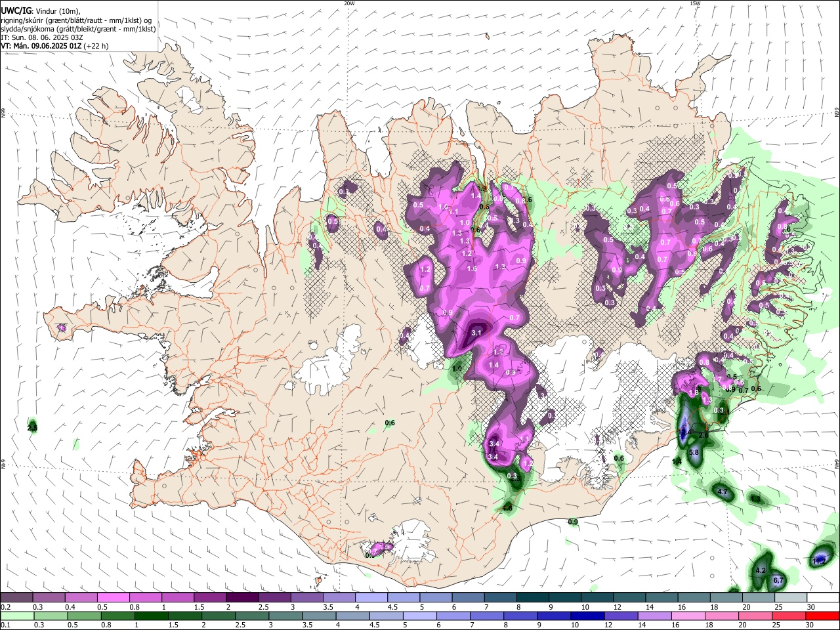Click the 'VT: Mán. 09.06.2025 01Z (+22 h)' line
Image resolution: width=840 pixels, height=630 pixels.
tap(54, 46)
